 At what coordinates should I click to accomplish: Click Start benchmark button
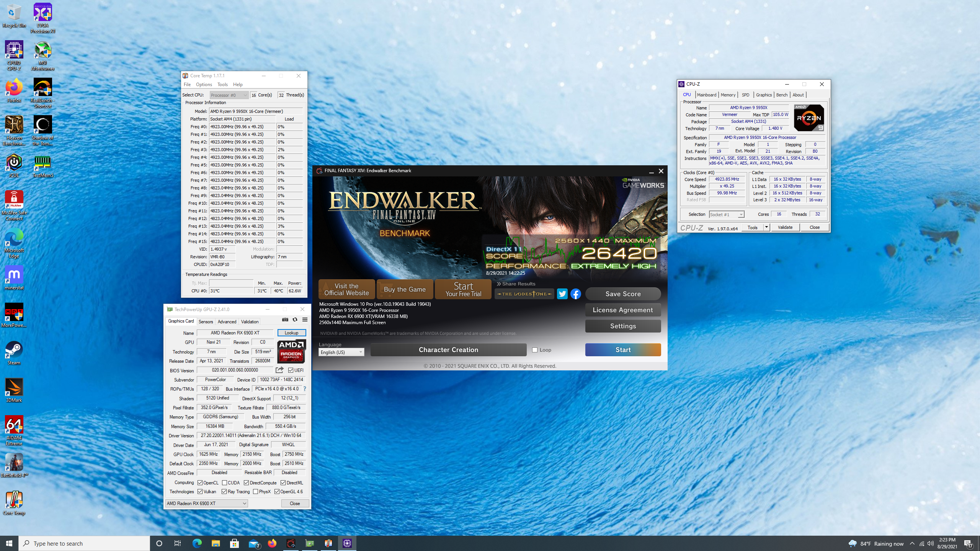(623, 350)
